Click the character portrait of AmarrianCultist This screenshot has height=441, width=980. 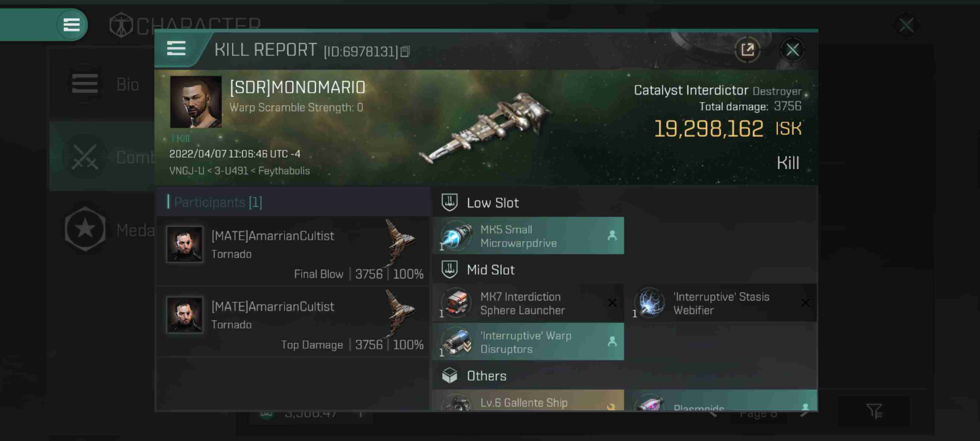click(185, 244)
